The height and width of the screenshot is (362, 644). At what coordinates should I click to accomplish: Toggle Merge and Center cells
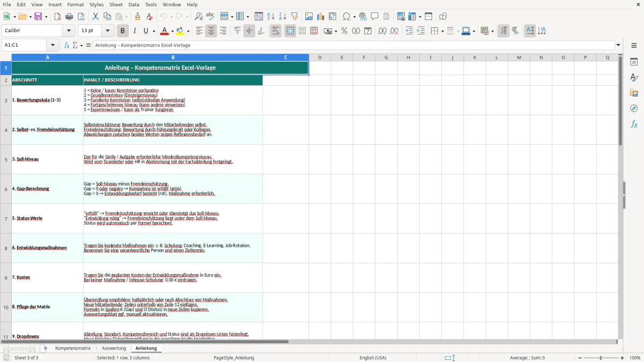coord(290,31)
